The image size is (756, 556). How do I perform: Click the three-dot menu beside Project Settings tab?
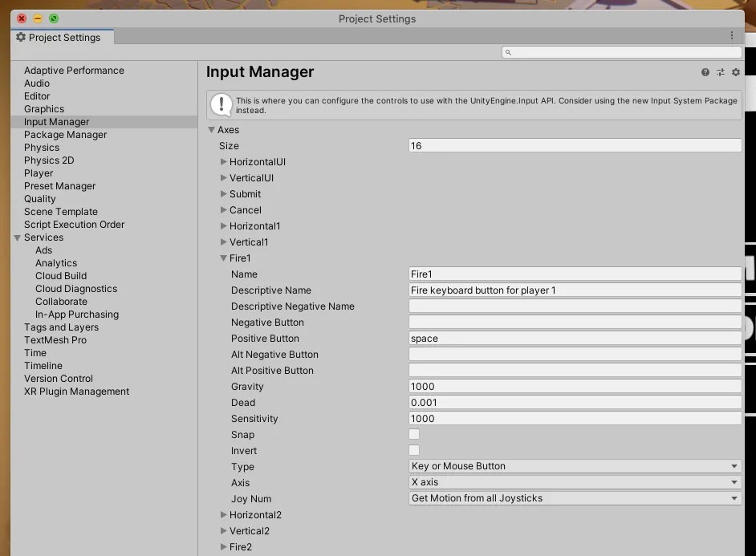pos(731,36)
